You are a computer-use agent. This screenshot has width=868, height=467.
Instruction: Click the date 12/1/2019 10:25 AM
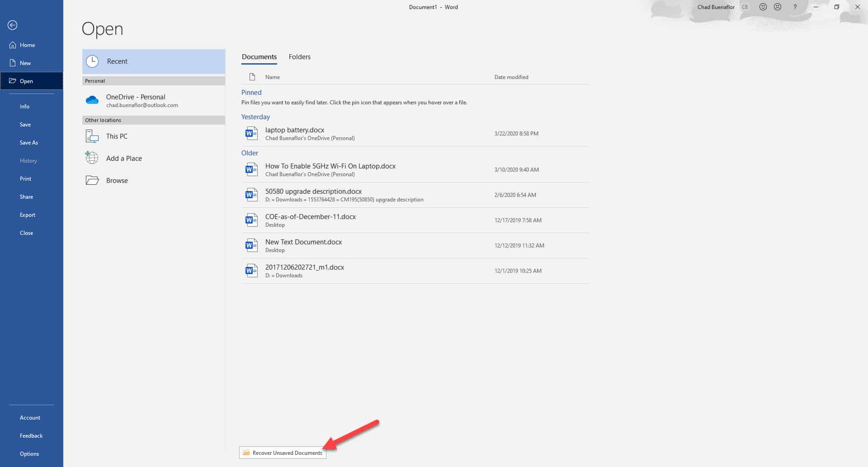click(518, 271)
